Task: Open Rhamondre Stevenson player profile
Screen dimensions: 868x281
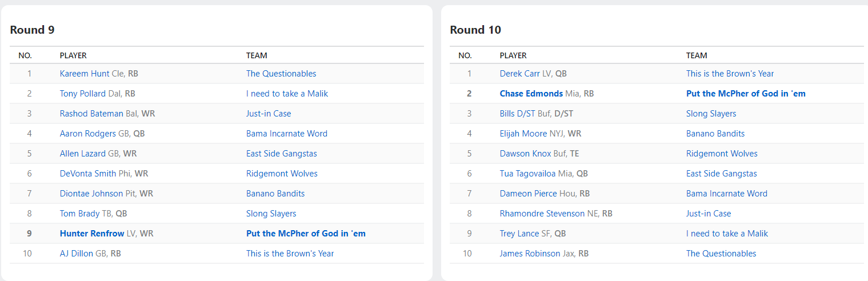Action: 542,214
